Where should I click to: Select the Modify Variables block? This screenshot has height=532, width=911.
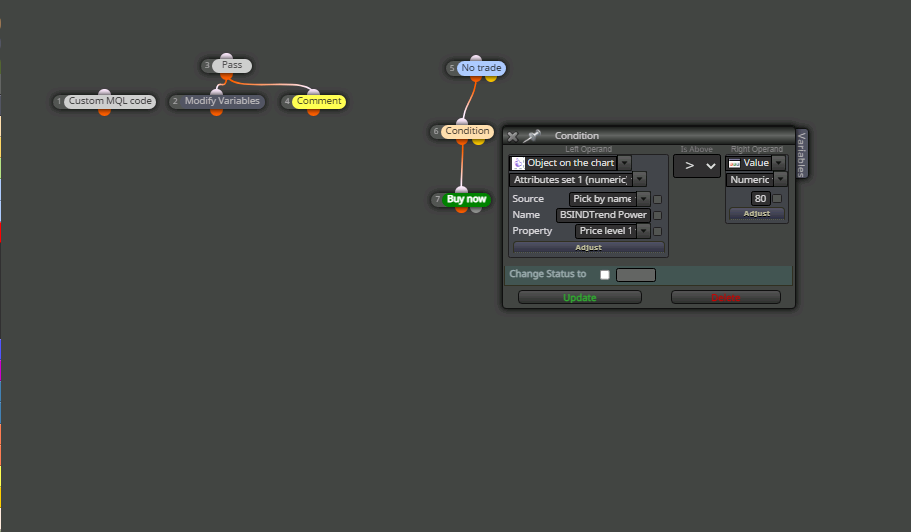[222, 101]
